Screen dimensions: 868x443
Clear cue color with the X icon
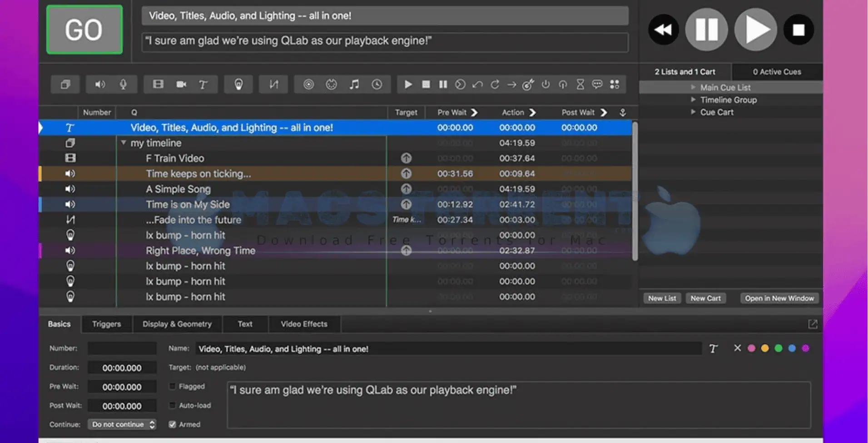coord(737,348)
